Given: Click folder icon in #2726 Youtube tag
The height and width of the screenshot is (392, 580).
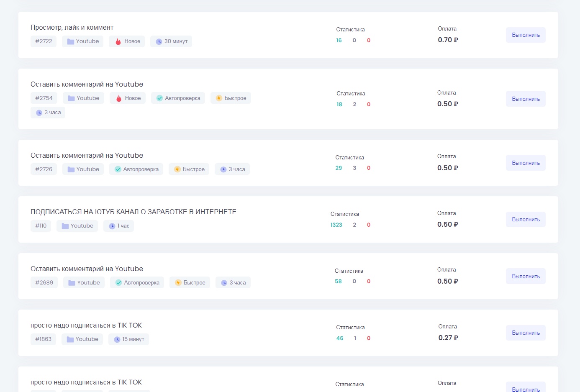Looking at the screenshot, I should pyautogui.click(x=71, y=169).
